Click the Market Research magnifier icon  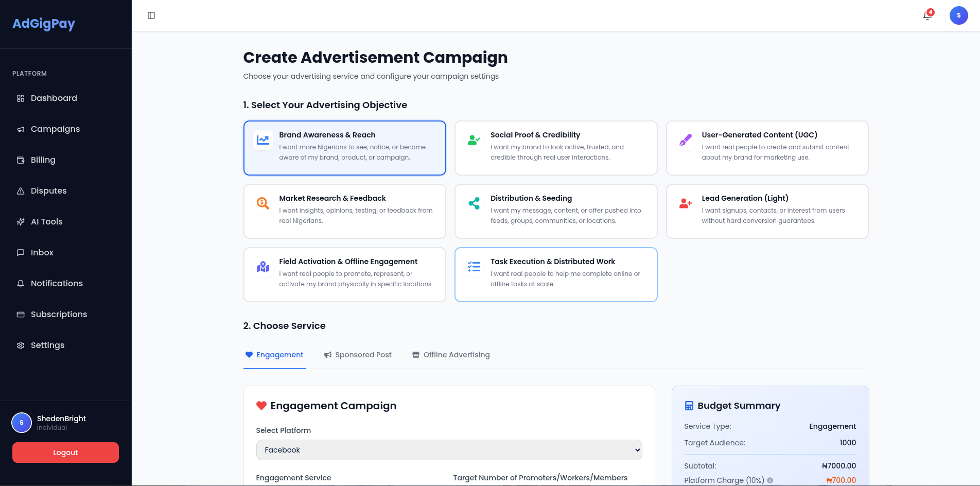(x=263, y=203)
